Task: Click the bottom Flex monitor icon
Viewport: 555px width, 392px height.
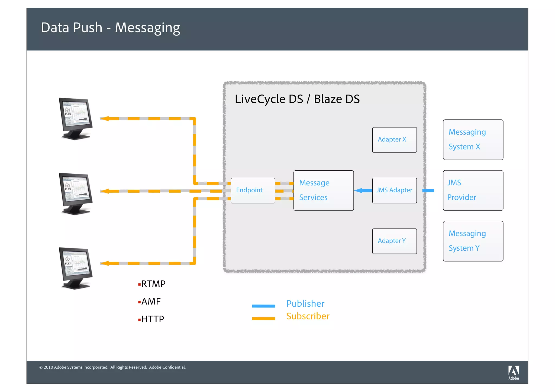Action: point(76,268)
